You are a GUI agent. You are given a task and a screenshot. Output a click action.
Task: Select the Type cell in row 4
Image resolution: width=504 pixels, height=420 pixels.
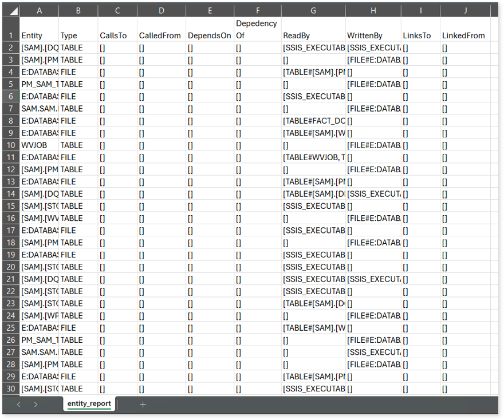click(78, 72)
